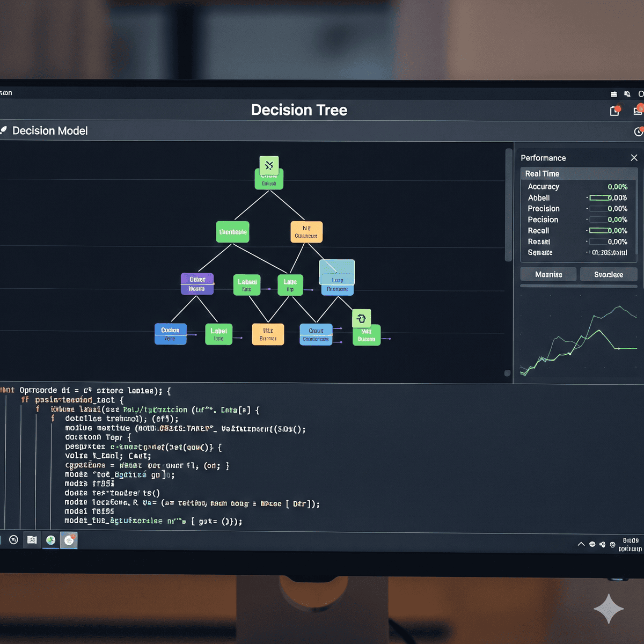
Task: Expand the system tray chevron arrow
Action: [x=581, y=544]
